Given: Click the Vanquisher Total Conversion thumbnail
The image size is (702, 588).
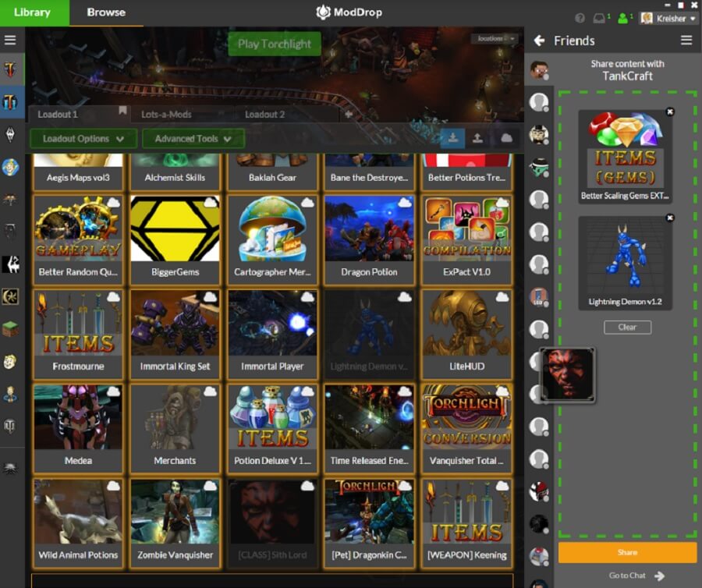Looking at the screenshot, I should (466, 417).
